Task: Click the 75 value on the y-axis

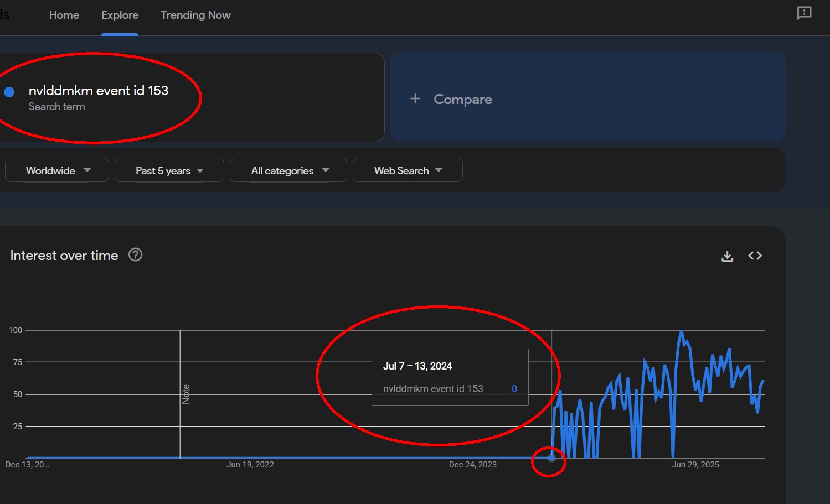Action: point(18,362)
